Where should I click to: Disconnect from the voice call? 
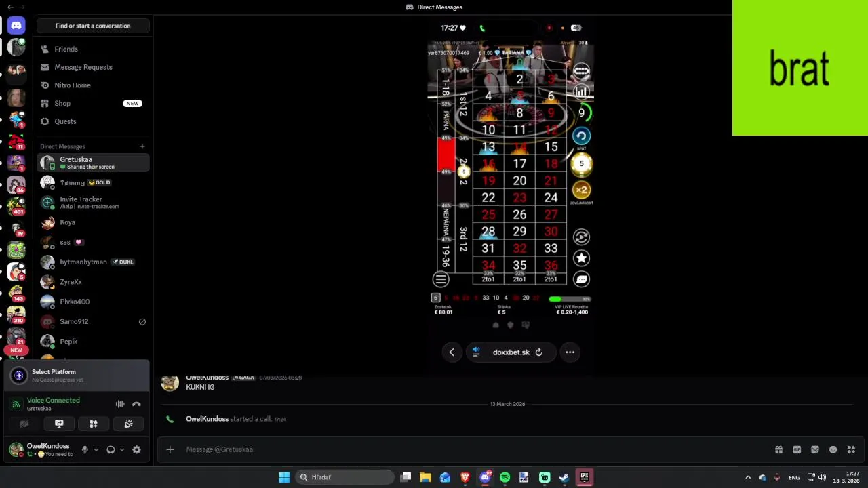[136, 404]
